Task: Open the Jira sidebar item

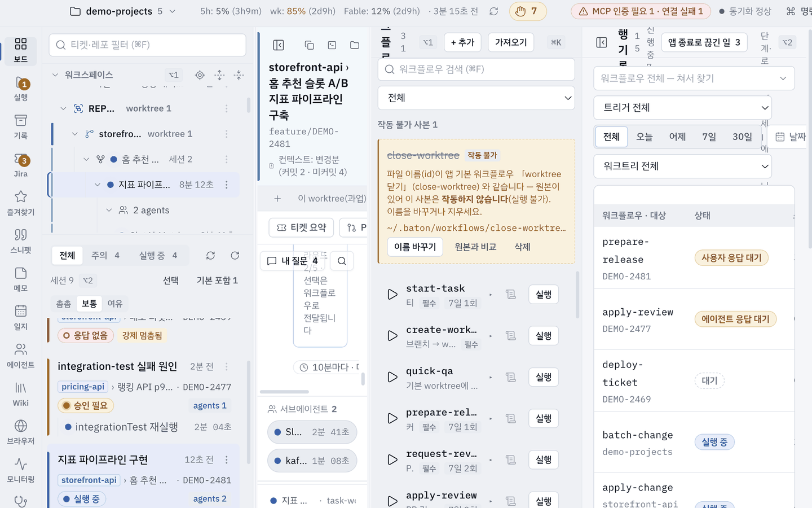Action: coord(21,165)
